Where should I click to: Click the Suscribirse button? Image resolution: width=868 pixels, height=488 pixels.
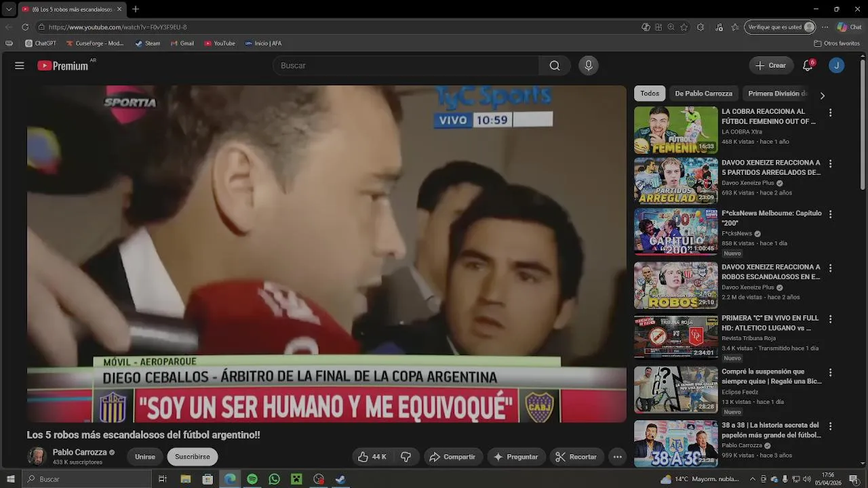click(193, 457)
